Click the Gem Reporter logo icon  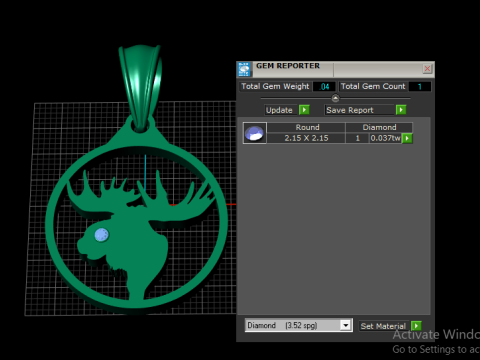(x=244, y=69)
